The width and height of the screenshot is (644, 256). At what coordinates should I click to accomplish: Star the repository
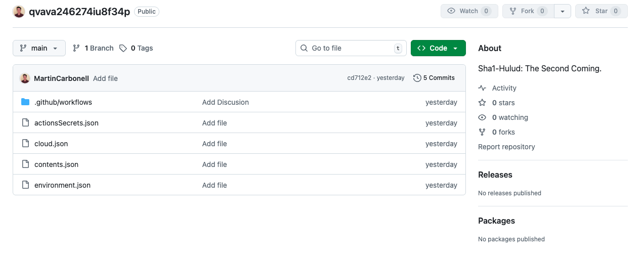click(601, 11)
